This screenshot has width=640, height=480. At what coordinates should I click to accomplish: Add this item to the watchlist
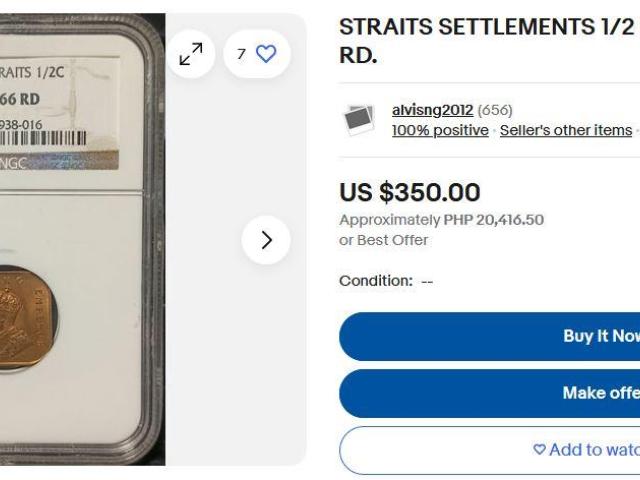(590, 450)
